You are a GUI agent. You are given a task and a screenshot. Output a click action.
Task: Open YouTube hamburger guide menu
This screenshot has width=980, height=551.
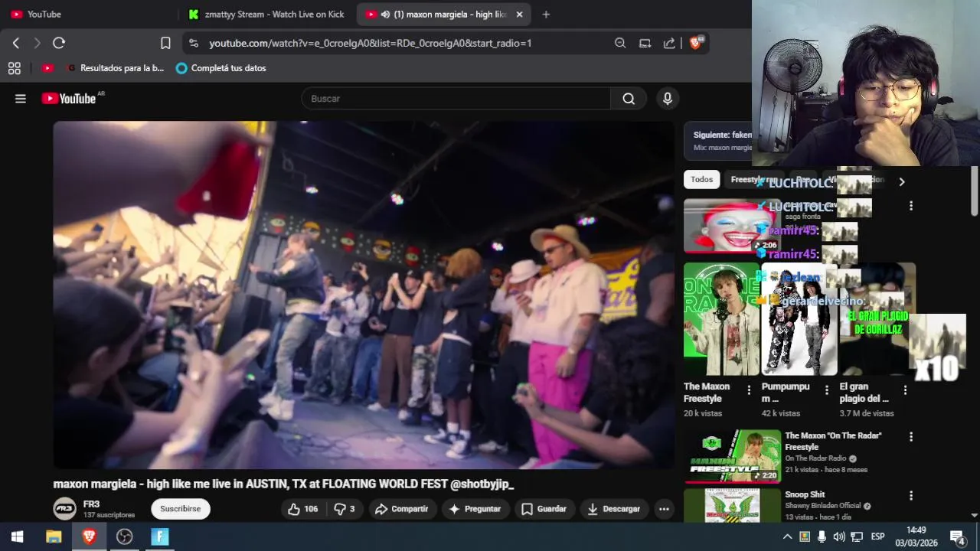tap(21, 98)
